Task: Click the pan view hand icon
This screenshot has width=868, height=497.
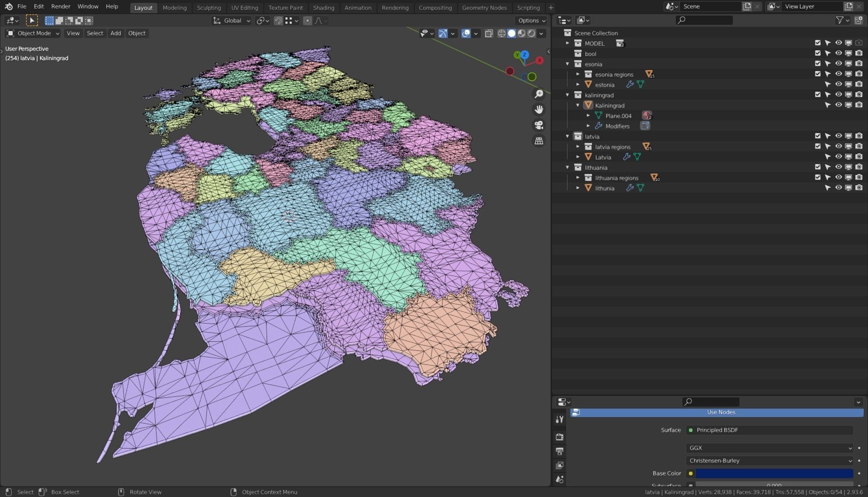Action: (539, 110)
